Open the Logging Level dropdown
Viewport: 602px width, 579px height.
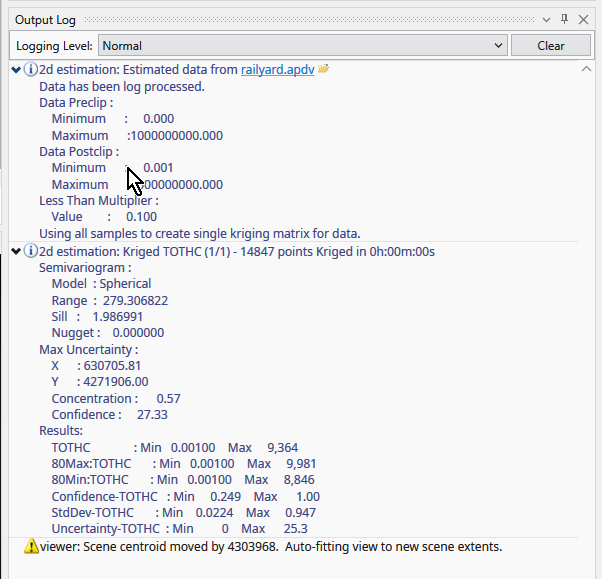[x=302, y=45]
